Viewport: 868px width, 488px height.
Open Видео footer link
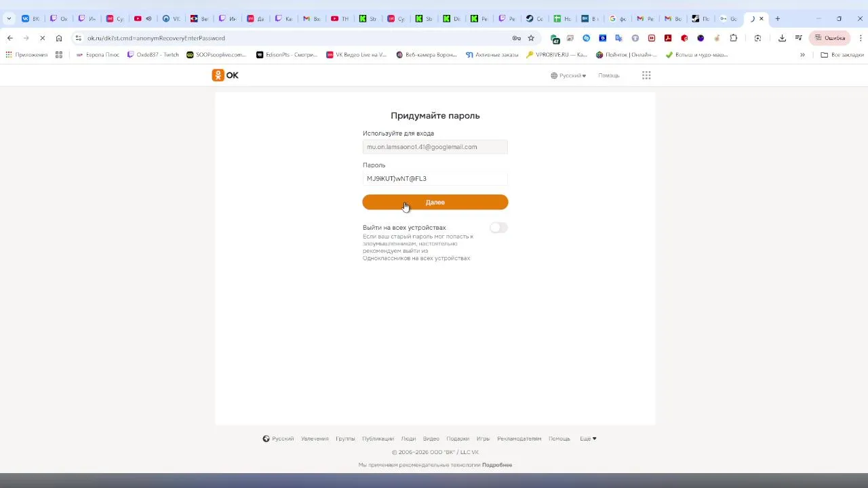[431, 439]
